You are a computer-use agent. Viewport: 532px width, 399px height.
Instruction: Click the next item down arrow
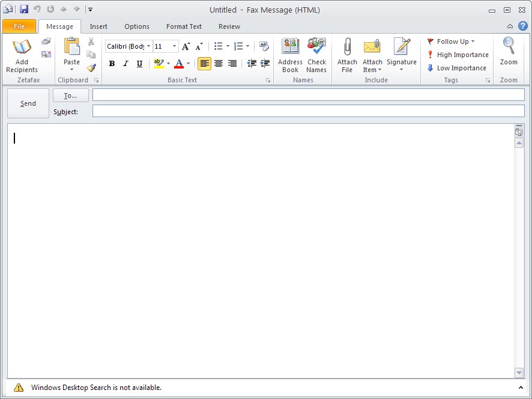[x=77, y=9]
